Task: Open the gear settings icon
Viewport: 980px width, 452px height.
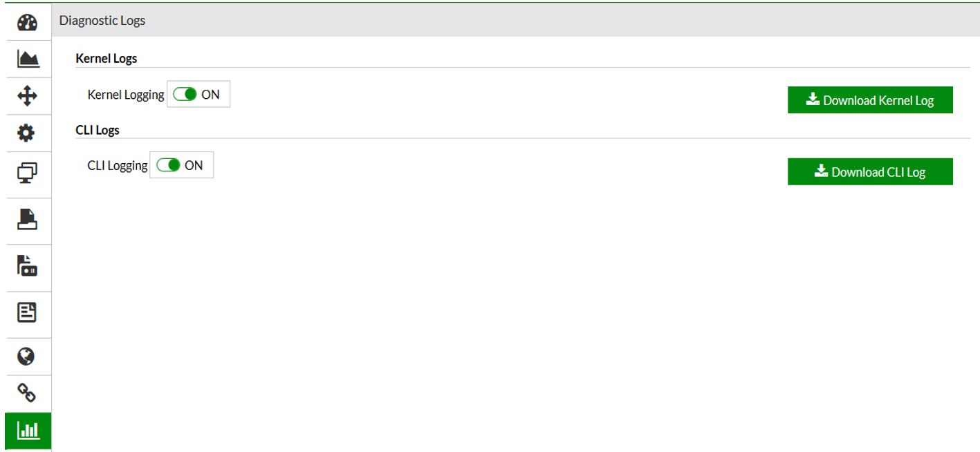Action: click(x=26, y=133)
